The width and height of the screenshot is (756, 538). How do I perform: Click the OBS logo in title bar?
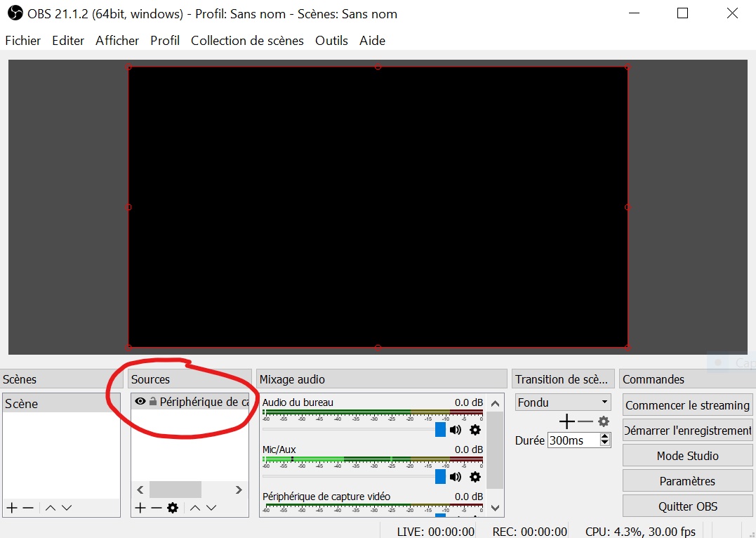click(x=15, y=13)
